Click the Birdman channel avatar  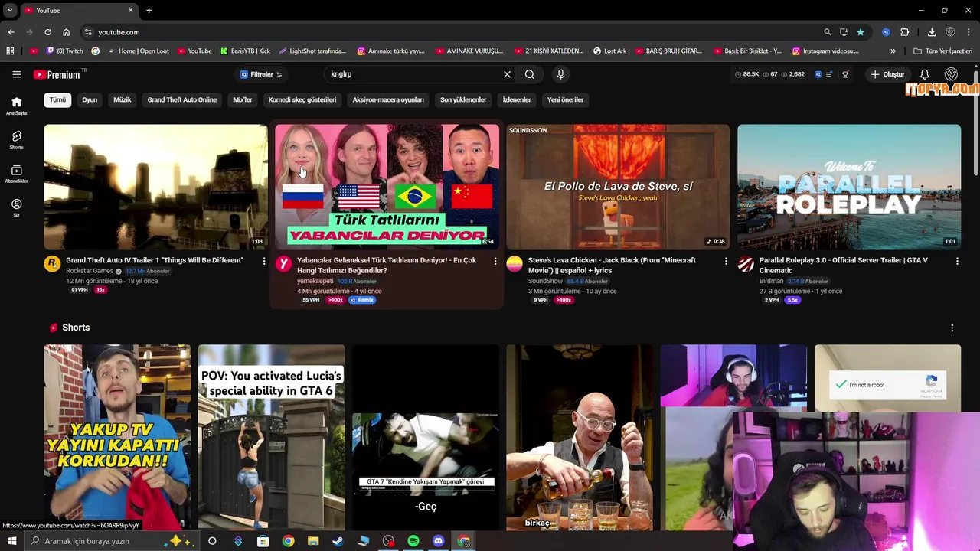[746, 264]
